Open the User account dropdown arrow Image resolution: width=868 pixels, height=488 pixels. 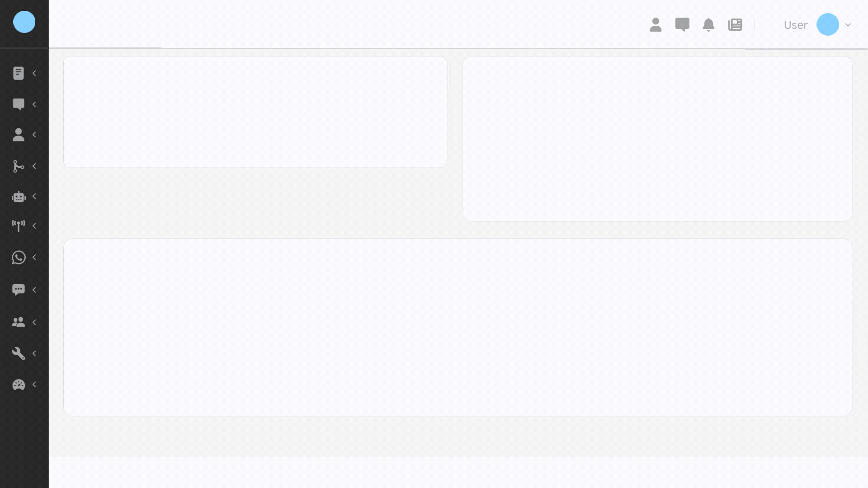pyautogui.click(x=848, y=25)
